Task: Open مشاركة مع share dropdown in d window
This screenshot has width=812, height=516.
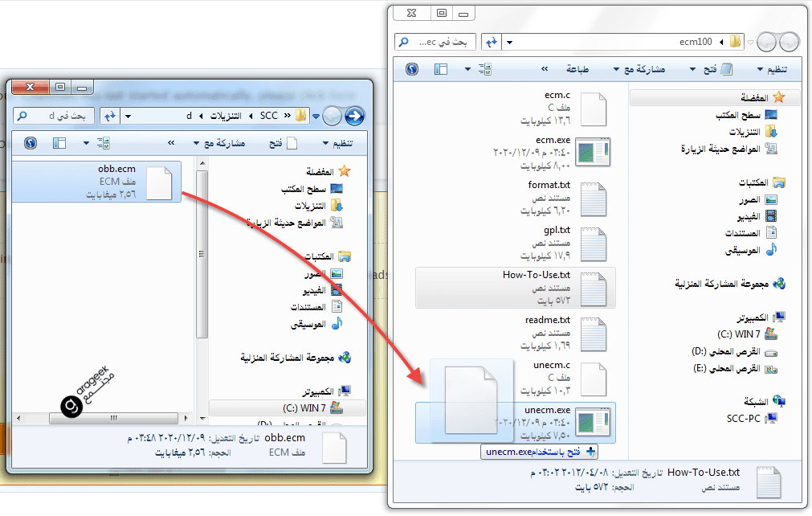Action: 219,144
